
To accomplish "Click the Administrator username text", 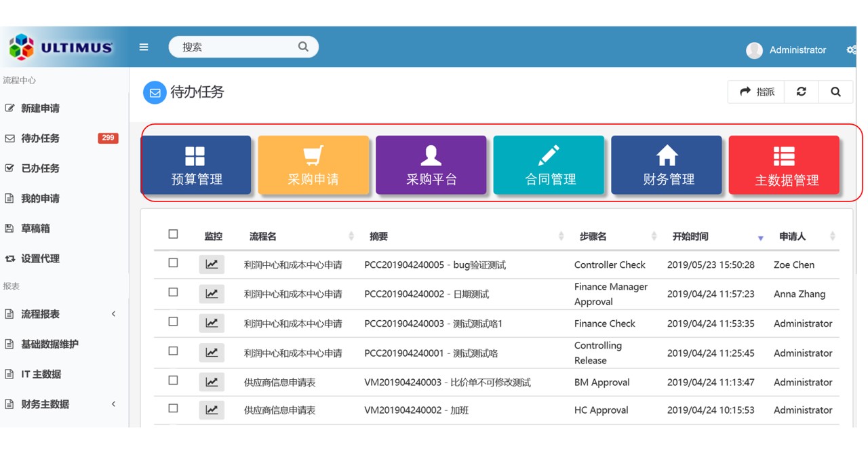I will click(x=797, y=50).
